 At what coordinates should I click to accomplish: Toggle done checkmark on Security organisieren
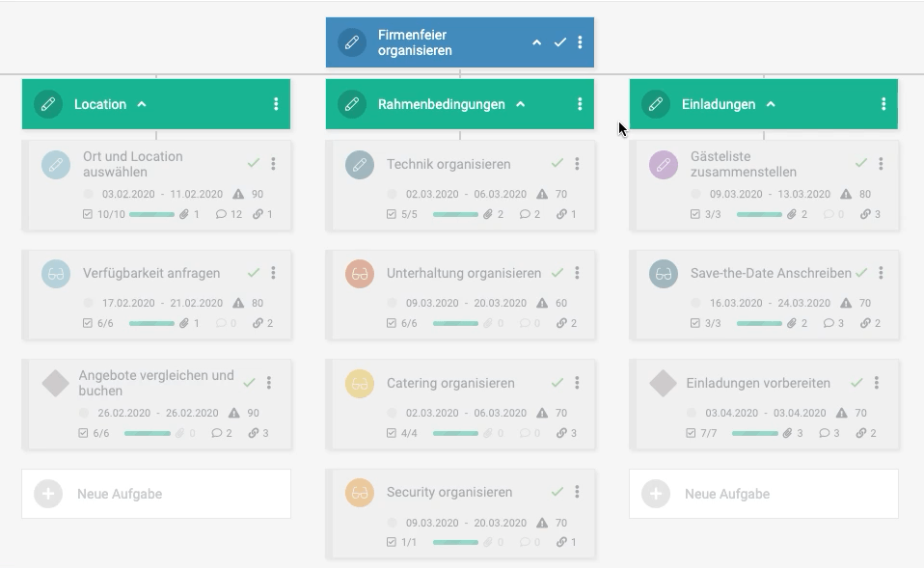557,492
